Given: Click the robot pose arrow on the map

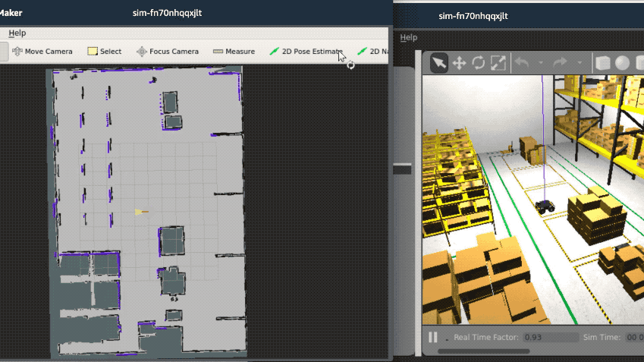Looking at the screenshot, I should (142, 212).
